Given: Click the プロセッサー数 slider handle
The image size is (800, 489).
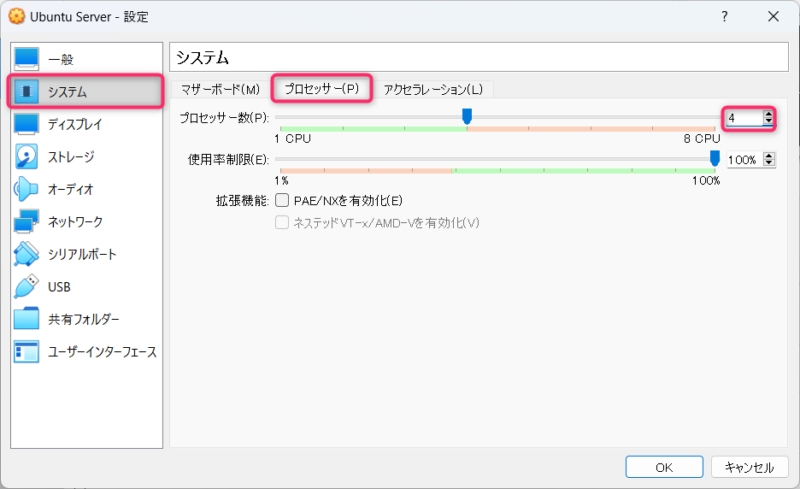Looking at the screenshot, I should coord(467,116).
